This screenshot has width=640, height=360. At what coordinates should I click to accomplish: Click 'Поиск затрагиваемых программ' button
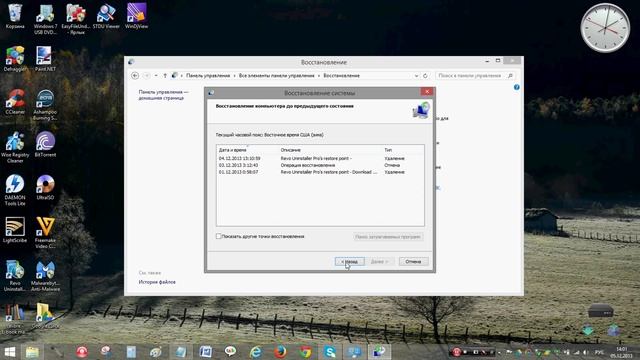388,237
